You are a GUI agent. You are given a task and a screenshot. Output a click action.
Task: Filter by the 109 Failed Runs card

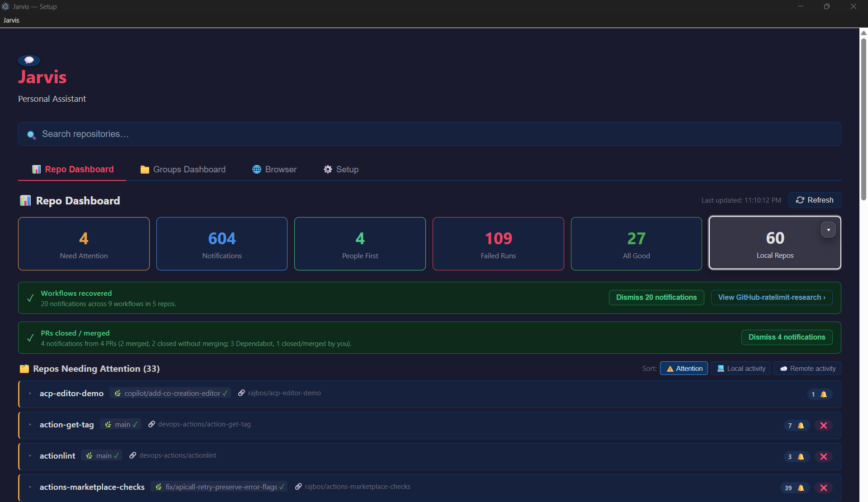coord(498,244)
